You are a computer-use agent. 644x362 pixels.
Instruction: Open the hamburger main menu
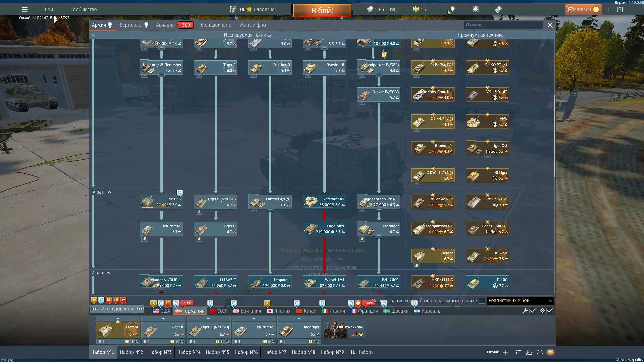[24, 9]
